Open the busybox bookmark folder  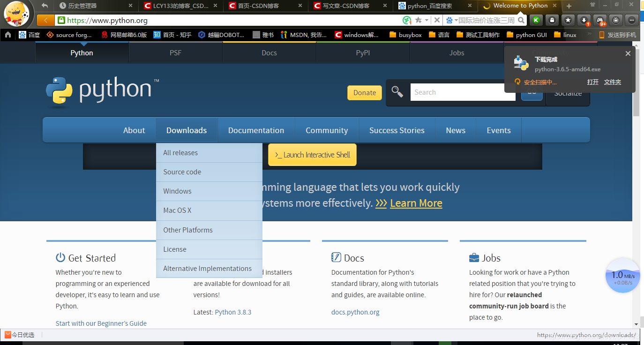405,35
